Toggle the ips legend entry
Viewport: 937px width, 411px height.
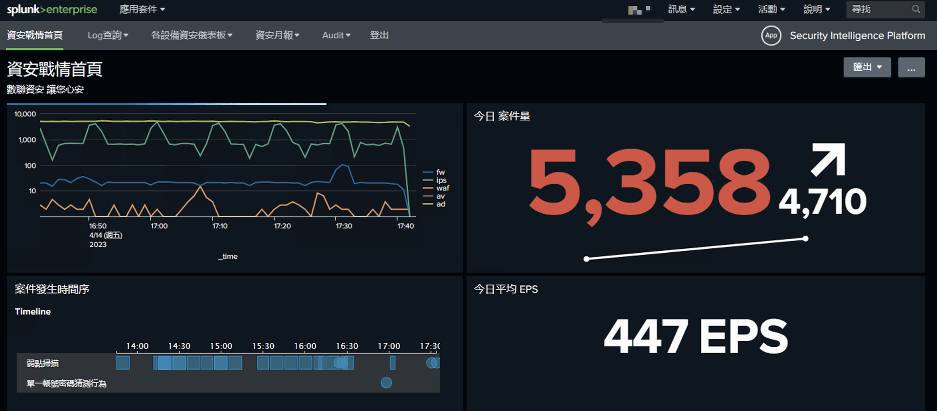434,180
